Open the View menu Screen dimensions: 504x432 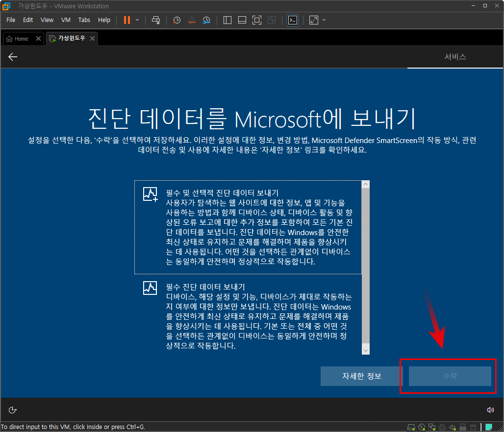[47, 20]
